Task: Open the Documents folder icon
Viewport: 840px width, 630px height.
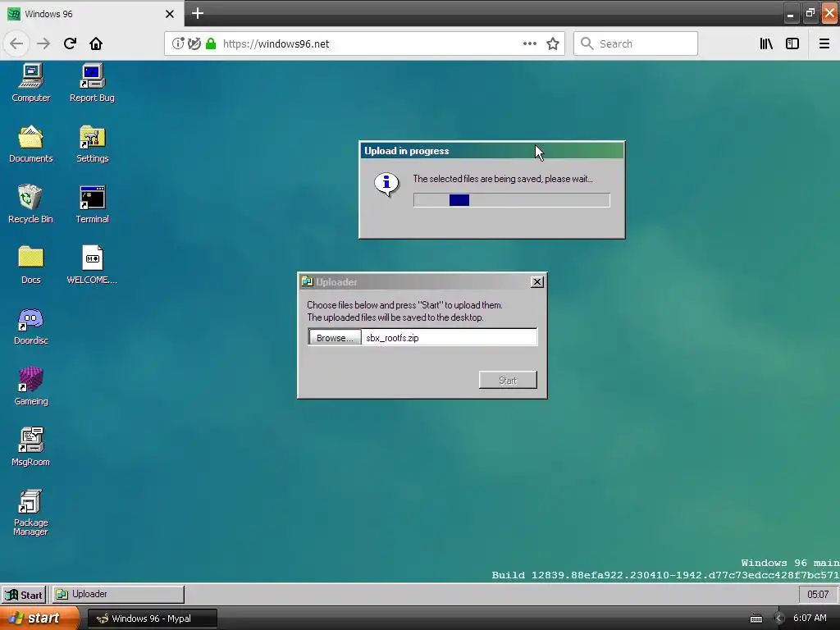Action: coord(30,143)
